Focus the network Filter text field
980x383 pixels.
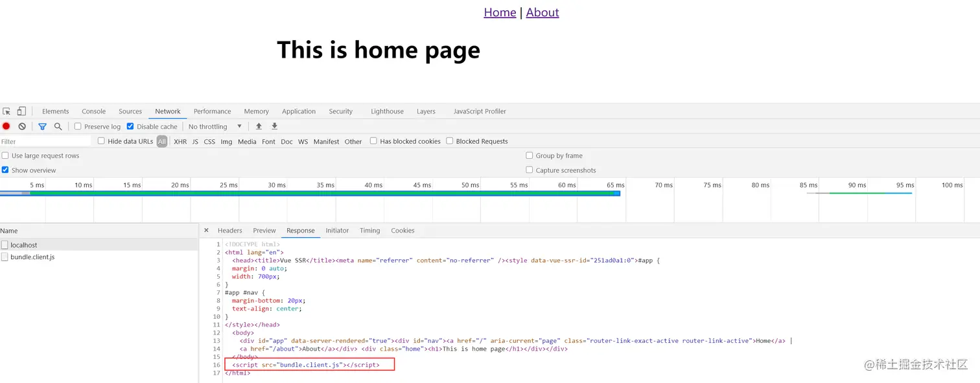pos(45,141)
